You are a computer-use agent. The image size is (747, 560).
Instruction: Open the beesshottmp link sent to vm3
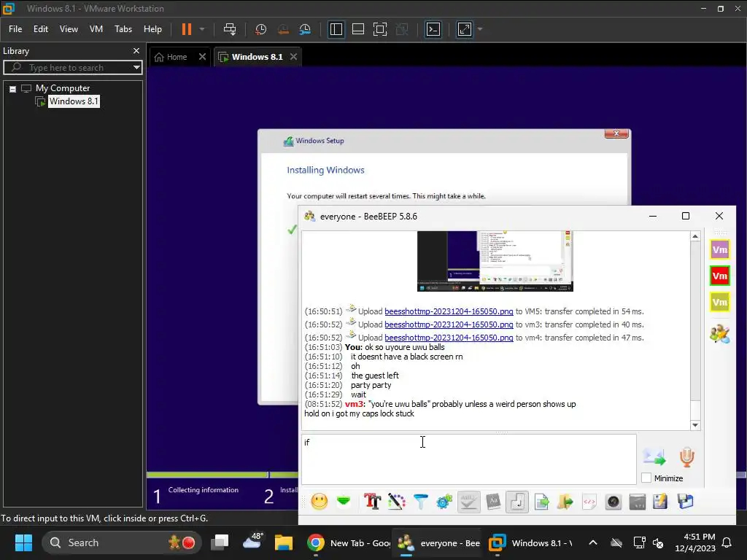coord(449,324)
